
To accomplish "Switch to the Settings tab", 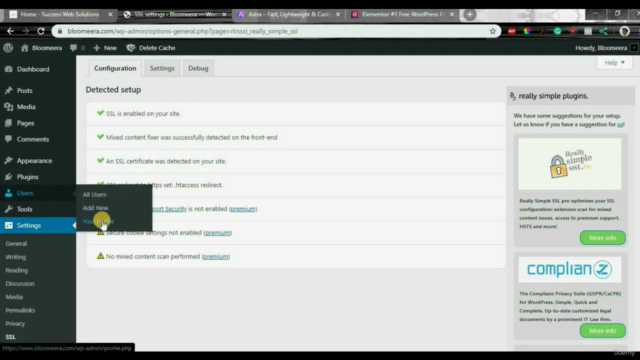I will pyautogui.click(x=162, y=68).
